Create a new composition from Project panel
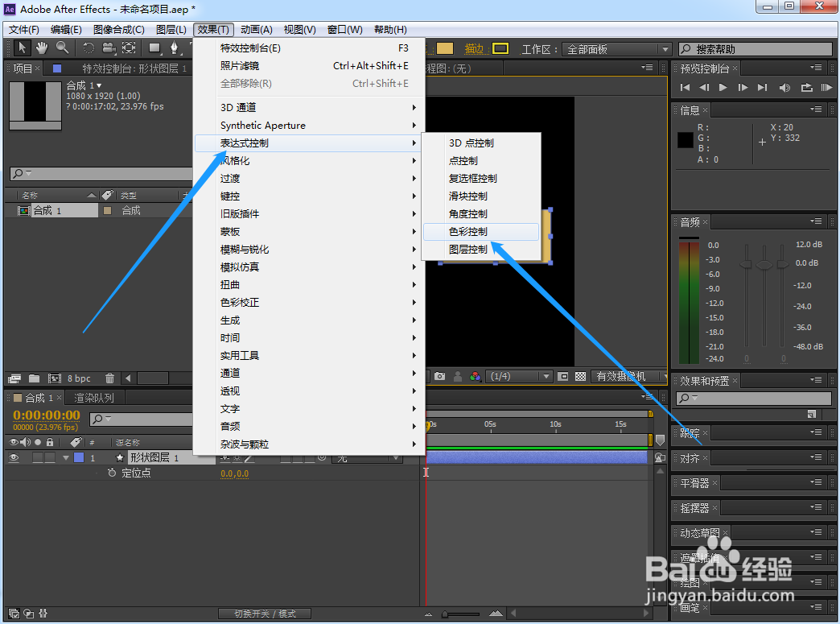Viewport: 840px width, 624px height. coord(54,378)
